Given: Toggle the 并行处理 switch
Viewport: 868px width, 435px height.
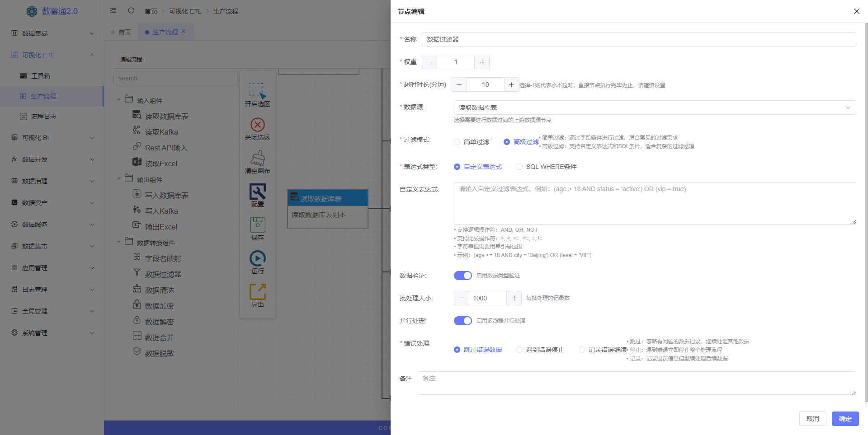Looking at the screenshot, I should pos(463,321).
